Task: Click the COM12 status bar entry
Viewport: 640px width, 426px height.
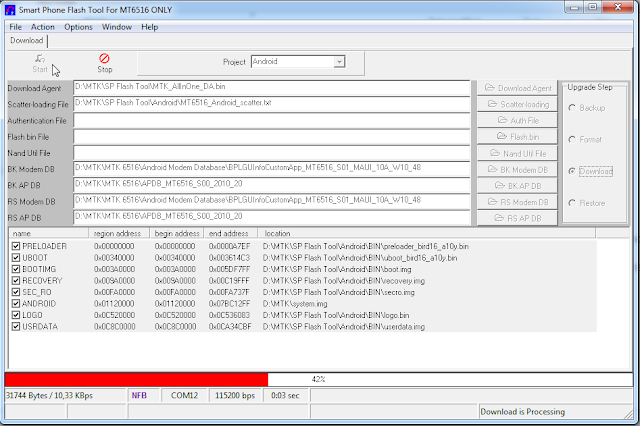Action: coord(184,395)
